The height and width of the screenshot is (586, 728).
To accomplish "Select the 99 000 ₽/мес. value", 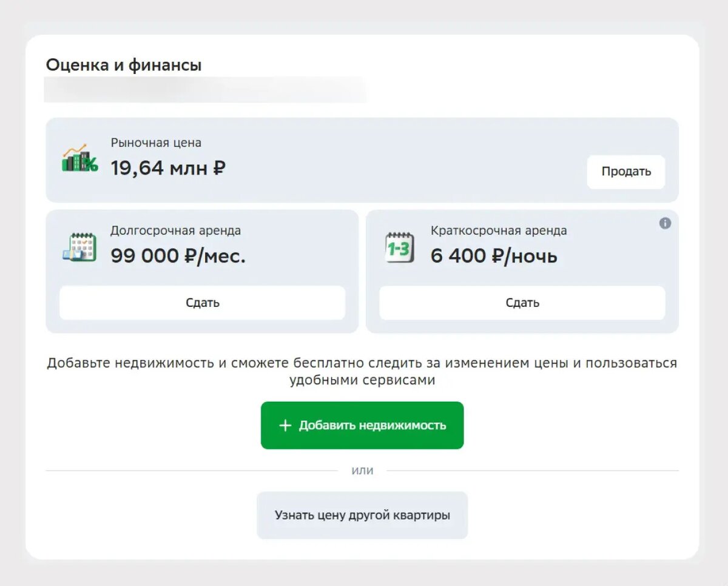I will [x=178, y=256].
